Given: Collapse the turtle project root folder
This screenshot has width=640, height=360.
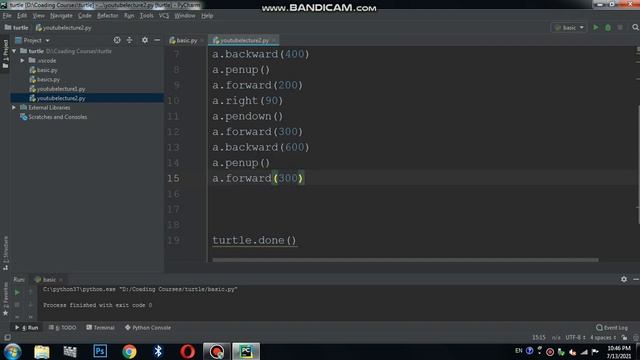Looking at the screenshot, I should (14, 51).
